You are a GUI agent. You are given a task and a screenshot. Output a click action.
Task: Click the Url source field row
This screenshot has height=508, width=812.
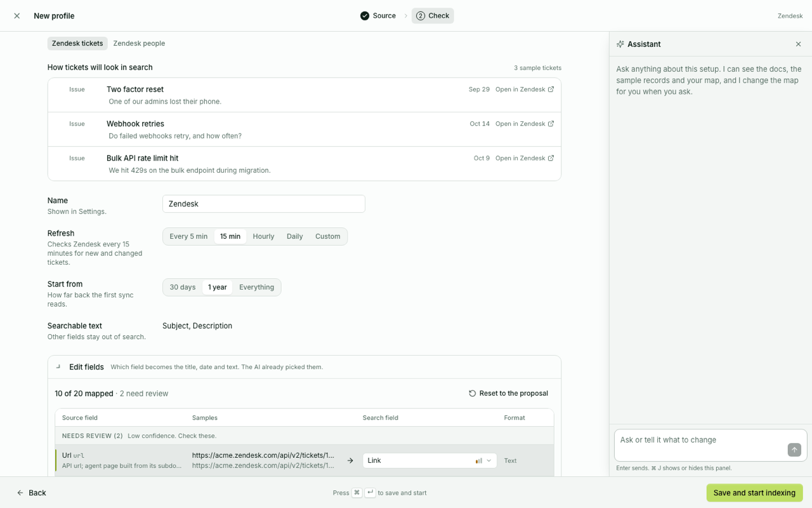coord(304,461)
